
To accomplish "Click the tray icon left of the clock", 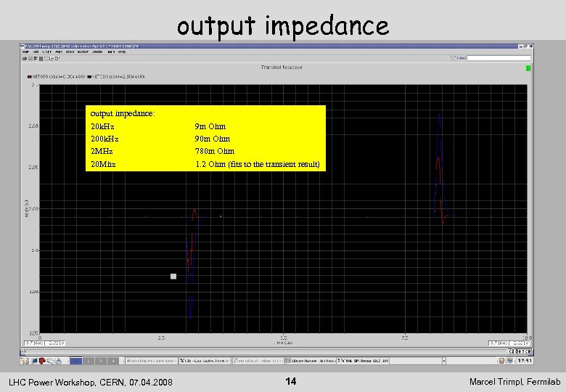I will tap(501, 361).
